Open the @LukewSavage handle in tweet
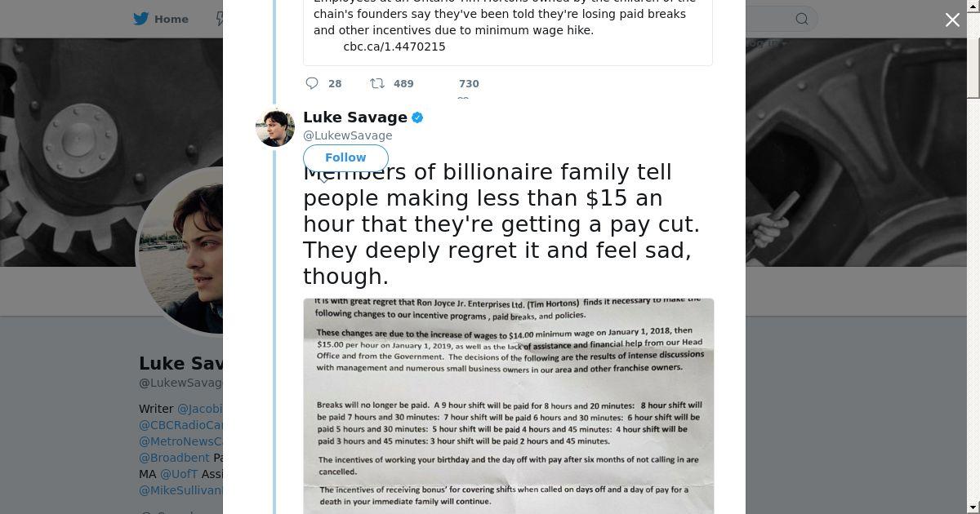980x514 pixels. click(348, 135)
